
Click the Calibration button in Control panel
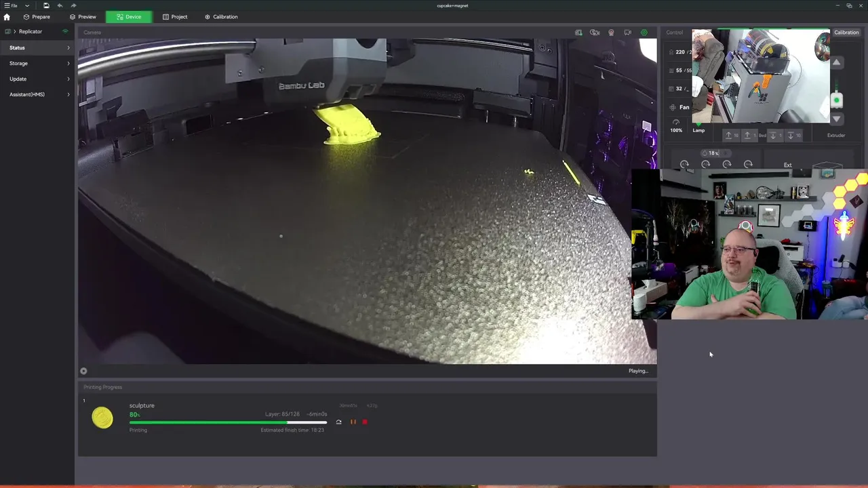click(x=846, y=33)
